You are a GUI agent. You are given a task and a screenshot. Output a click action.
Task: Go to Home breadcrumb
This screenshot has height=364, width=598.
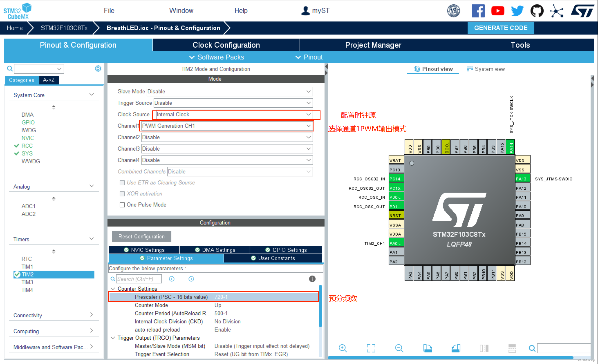click(15, 28)
